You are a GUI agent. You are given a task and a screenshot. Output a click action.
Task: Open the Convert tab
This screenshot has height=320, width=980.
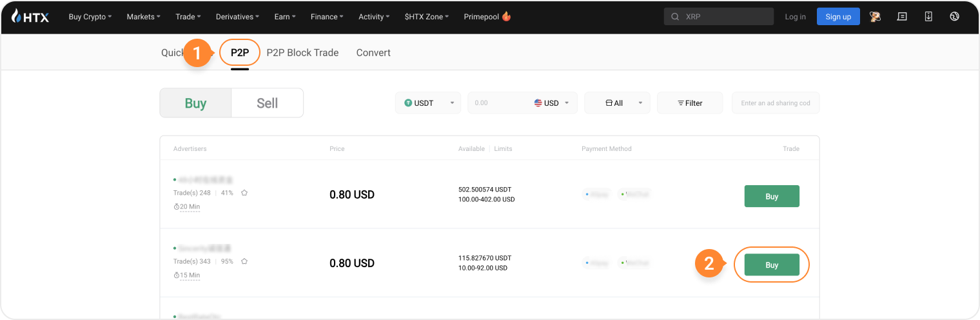tap(373, 53)
